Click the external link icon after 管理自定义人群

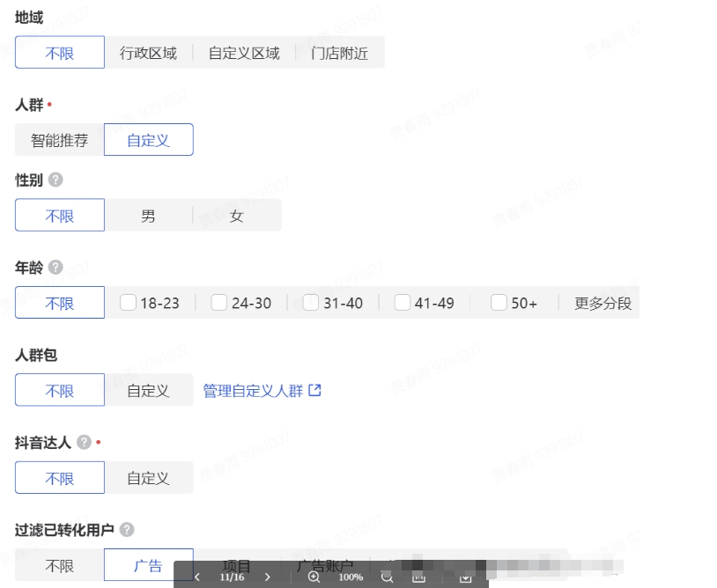pos(315,390)
